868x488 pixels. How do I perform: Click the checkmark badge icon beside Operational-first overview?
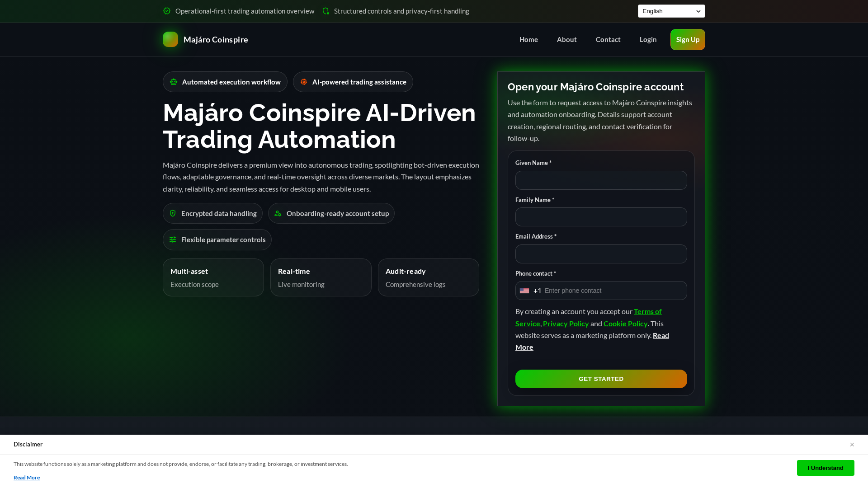coord(167,11)
